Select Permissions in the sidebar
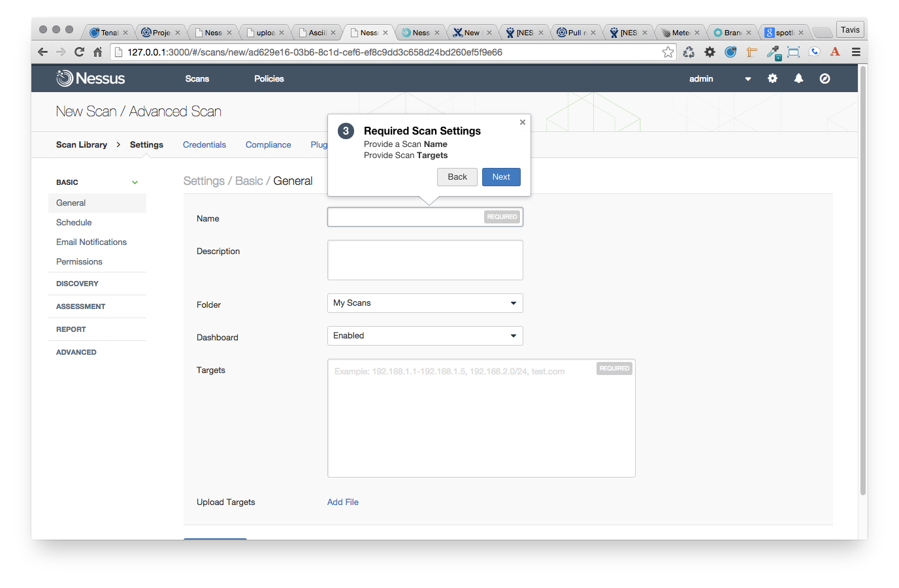 click(79, 261)
